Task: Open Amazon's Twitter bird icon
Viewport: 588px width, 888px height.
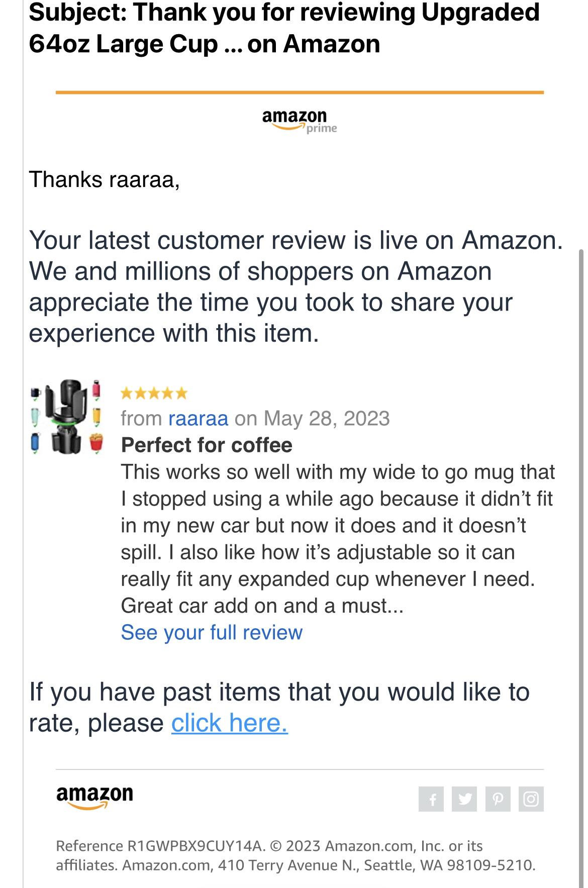Action: (464, 799)
